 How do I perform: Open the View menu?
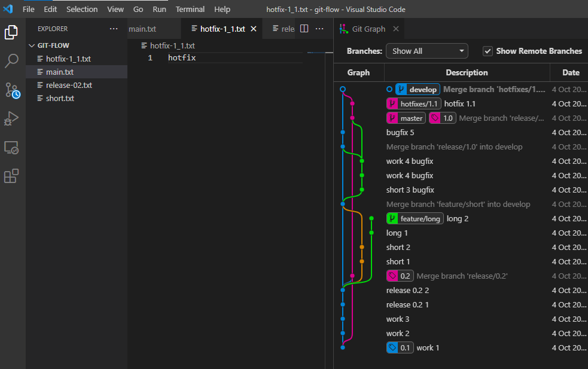[x=115, y=9]
